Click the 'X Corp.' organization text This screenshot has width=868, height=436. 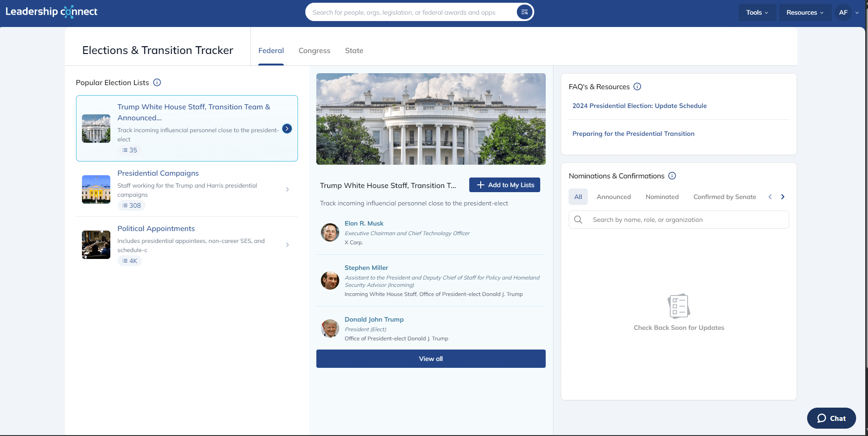[x=353, y=242]
